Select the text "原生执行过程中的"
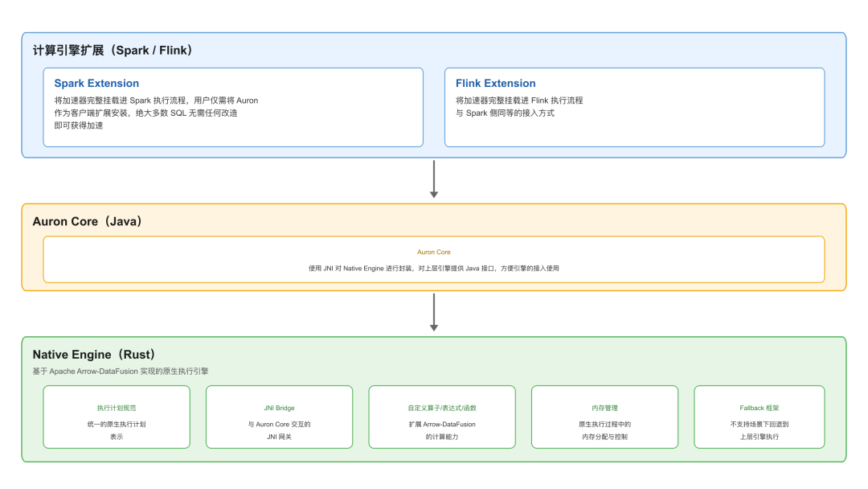Image resolution: width=868 pixels, height=489 pixels. point(604,424)
